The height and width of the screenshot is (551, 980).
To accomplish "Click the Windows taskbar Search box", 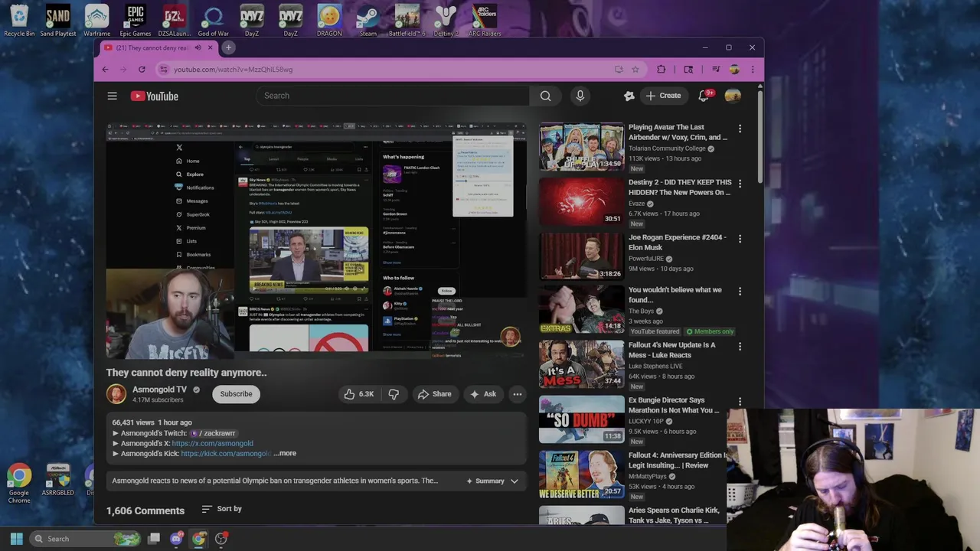I will tap(84, 539).
